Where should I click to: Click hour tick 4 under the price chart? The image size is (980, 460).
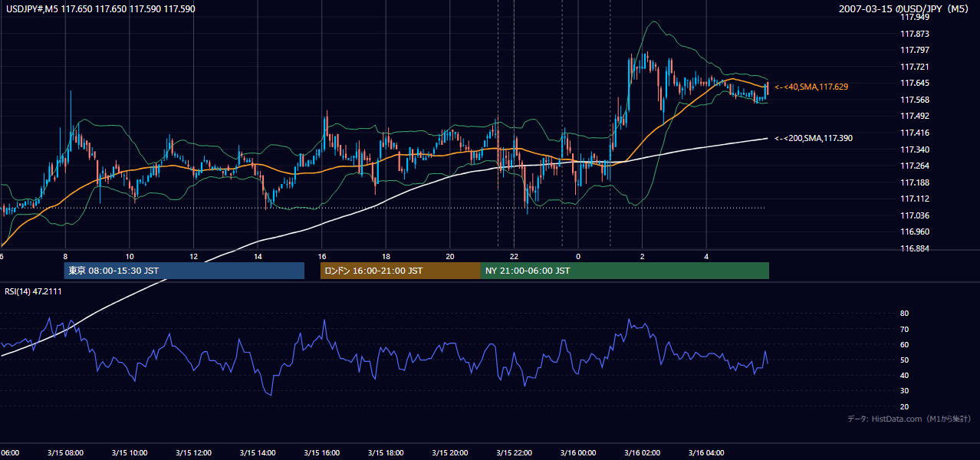[x=707, y=256]
